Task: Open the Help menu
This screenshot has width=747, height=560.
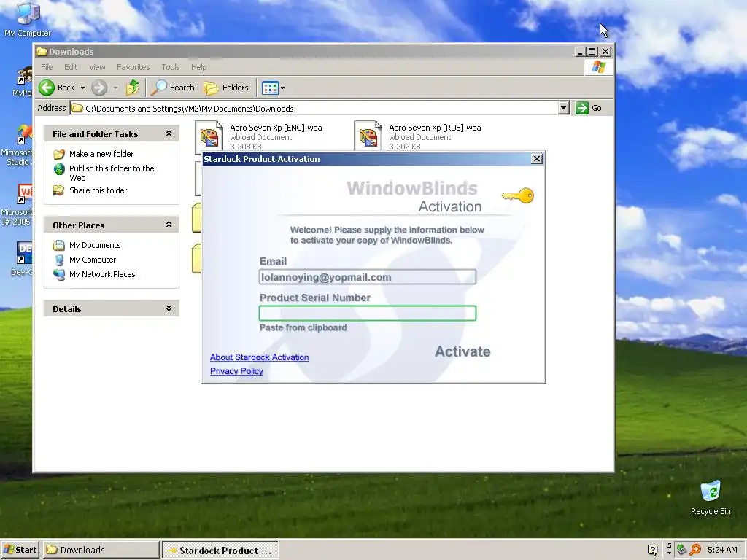Action: 198,67
